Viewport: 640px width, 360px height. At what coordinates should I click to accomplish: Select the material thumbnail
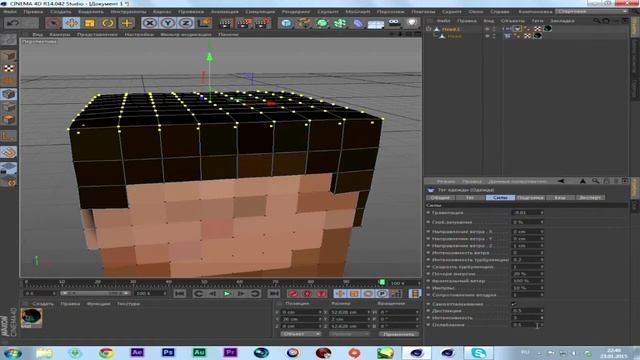pyautogui.click(x=31, y=318)
